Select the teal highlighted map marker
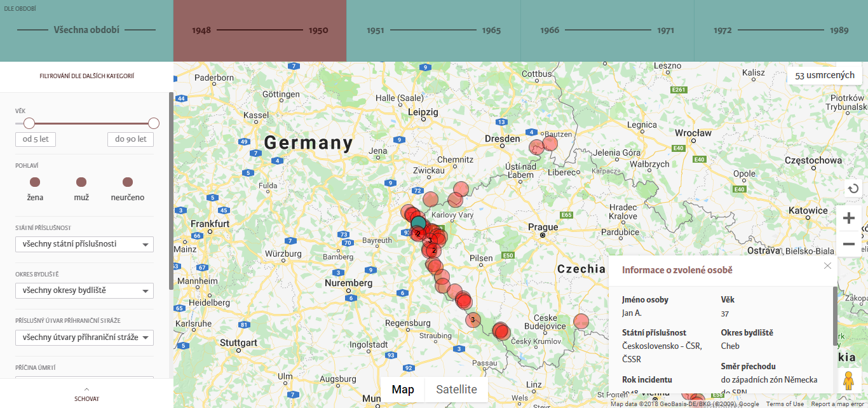This screenshot has width=868, height=408. (x=418, y=223)
